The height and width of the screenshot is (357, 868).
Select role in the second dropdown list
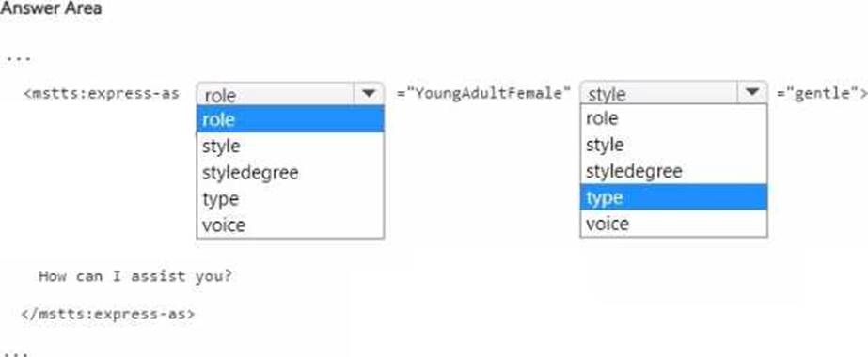click(x=673, y=117)
